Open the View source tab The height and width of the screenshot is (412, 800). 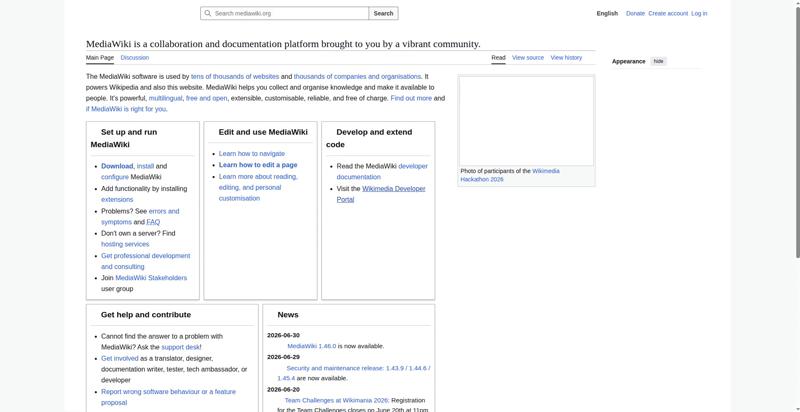[528, 58]
